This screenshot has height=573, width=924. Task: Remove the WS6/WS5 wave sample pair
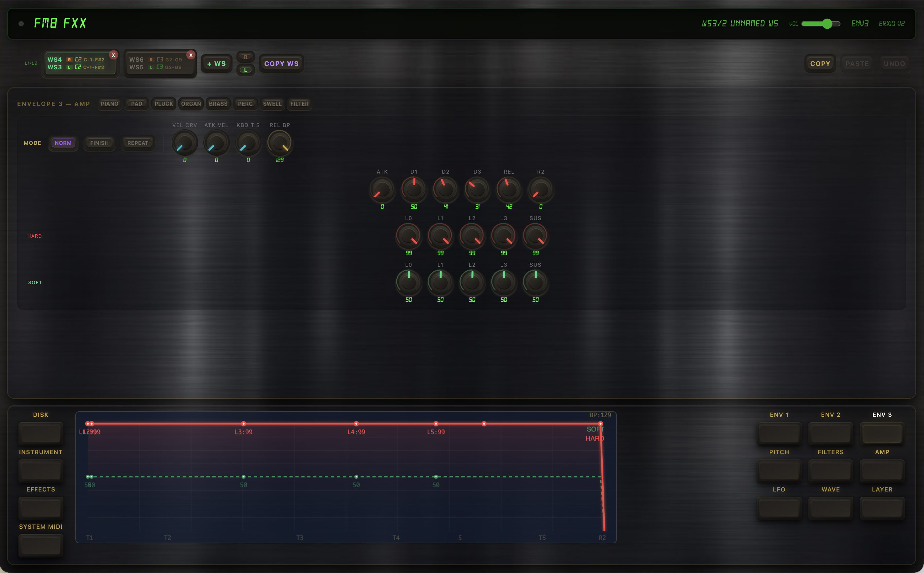[x=191, y=55]
